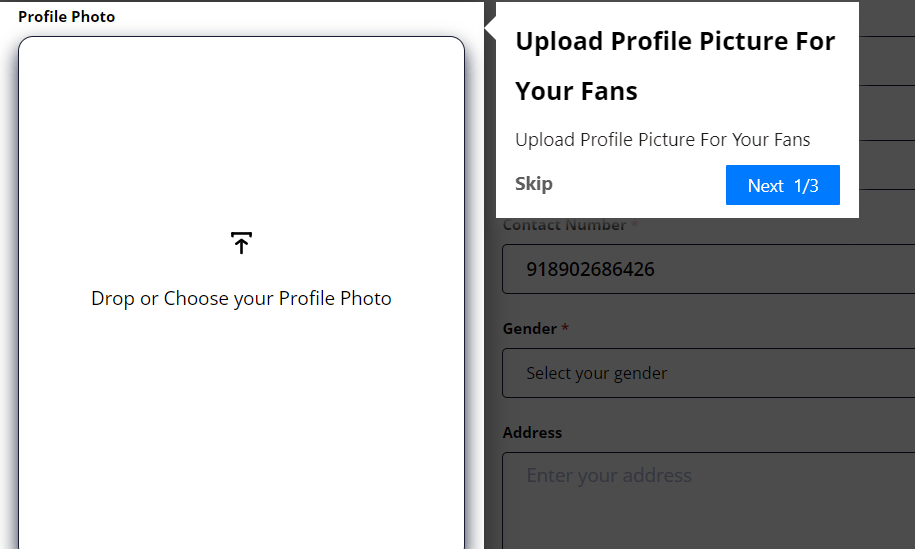Viewport: 915px width, 549px height.
Task: Click into the Enter your address box
Action: point(708,501)
